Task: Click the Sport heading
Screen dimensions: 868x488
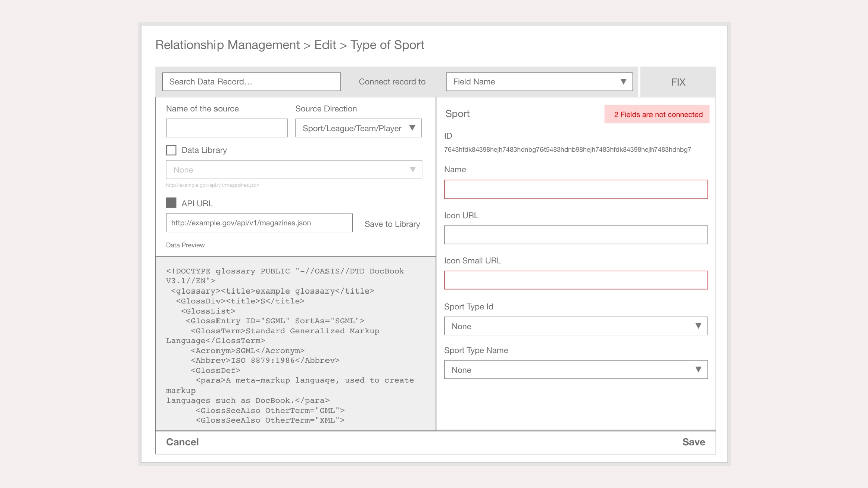Action: 457,114
